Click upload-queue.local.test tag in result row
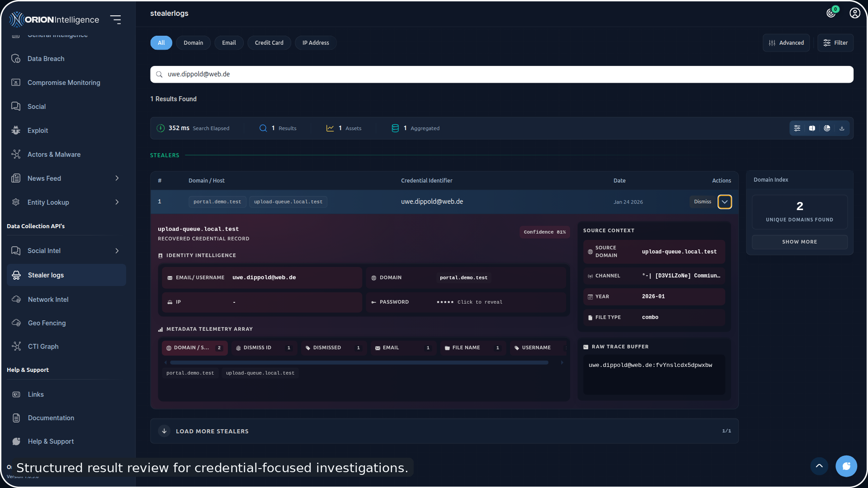 point(288,202)
